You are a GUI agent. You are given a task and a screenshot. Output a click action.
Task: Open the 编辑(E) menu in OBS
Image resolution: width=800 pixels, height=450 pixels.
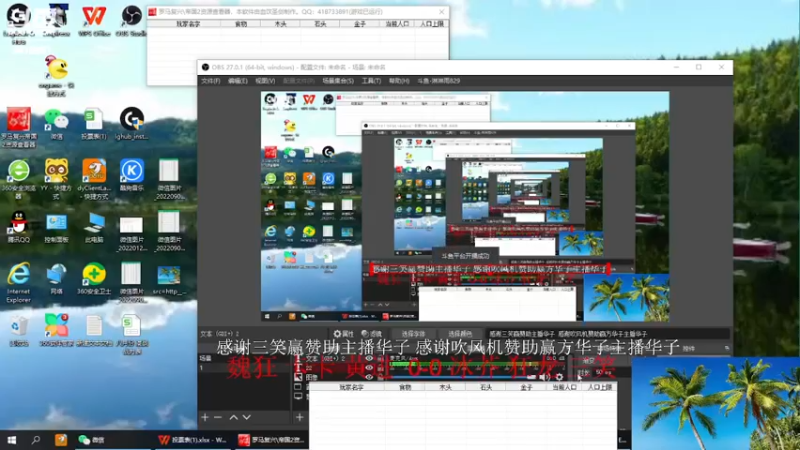237,81
